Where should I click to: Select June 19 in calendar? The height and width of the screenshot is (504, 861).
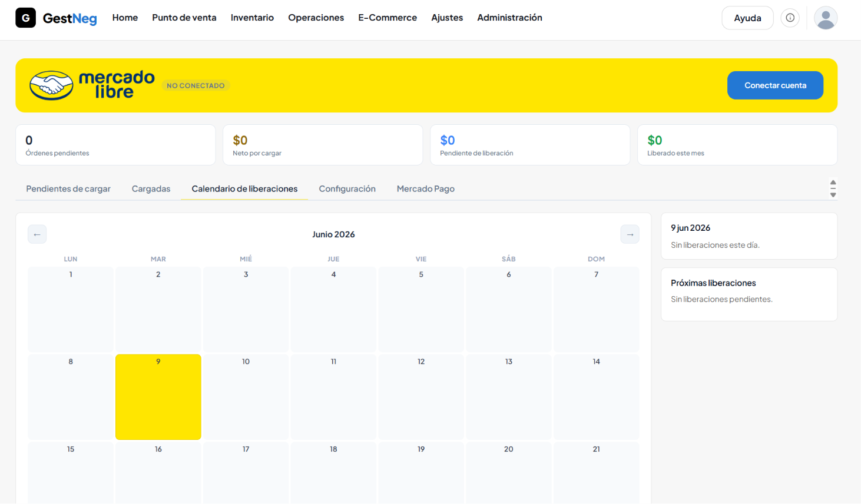(421, 473)
